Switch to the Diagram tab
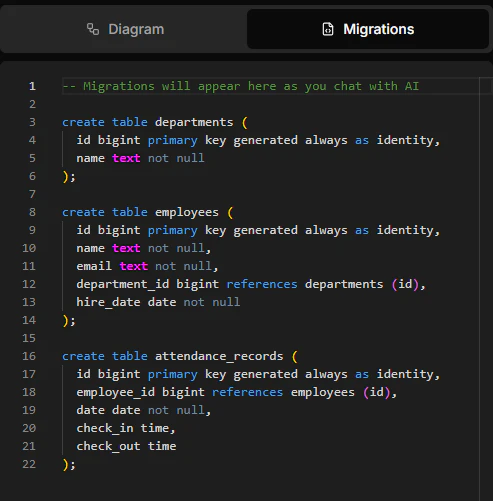 [x=125, y=29]
